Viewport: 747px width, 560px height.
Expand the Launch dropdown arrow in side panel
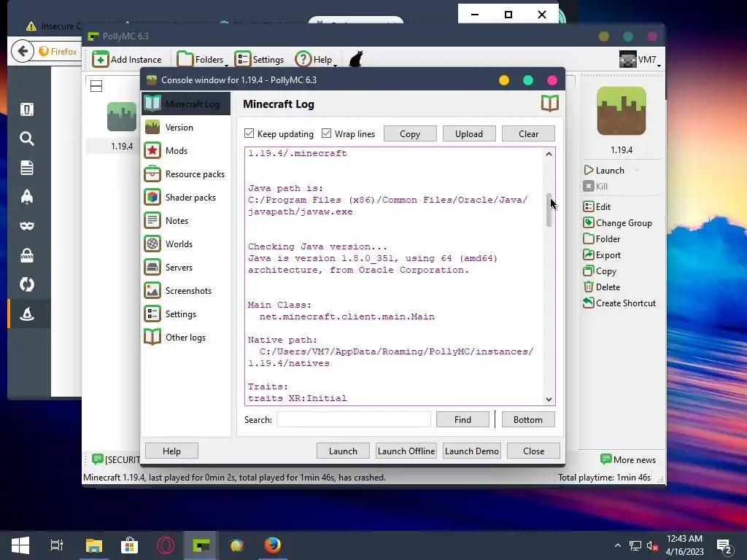pyautogui.click(x=636, y=171)
